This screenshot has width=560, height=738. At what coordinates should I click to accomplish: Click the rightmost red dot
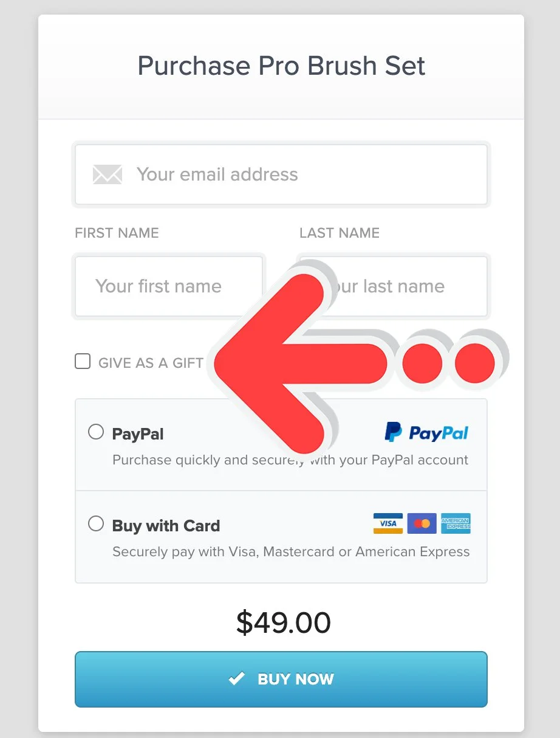point(475,364)
